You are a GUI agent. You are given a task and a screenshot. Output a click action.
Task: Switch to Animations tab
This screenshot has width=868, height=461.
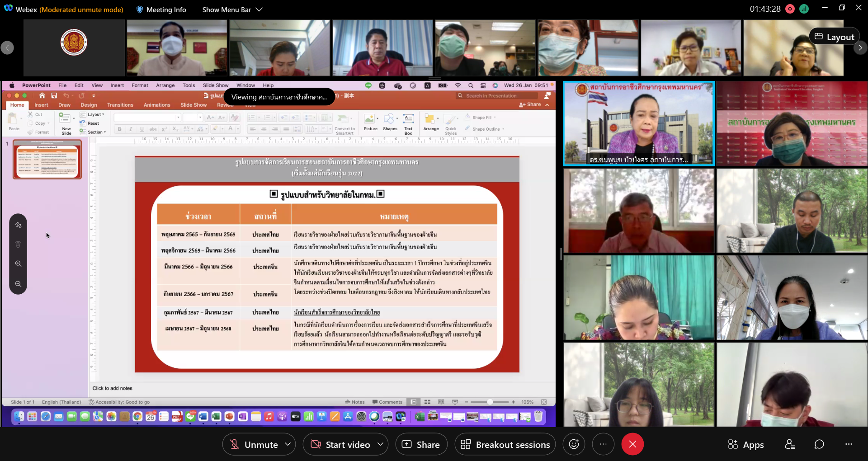157,105
